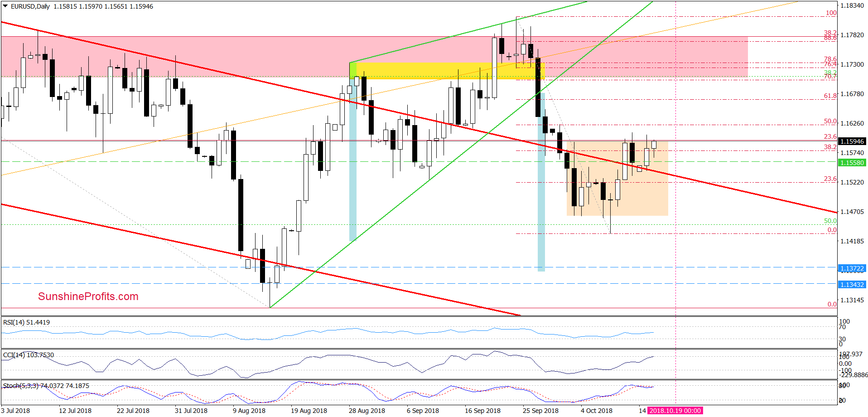Click the 9 Aug 2018 date label

[x=249, y=411]
